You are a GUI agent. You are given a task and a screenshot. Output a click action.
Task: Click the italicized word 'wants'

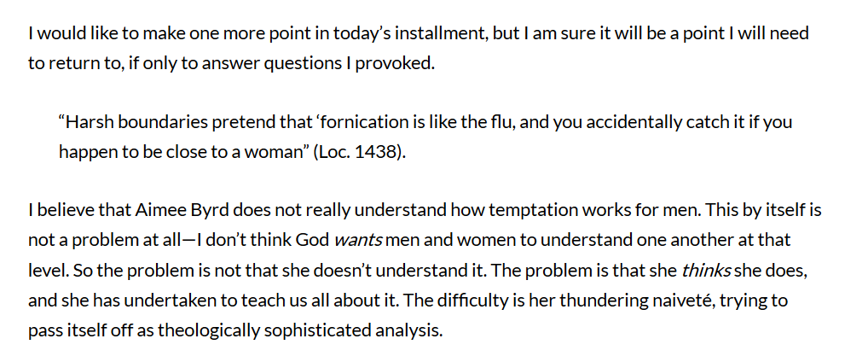(359, 241)
